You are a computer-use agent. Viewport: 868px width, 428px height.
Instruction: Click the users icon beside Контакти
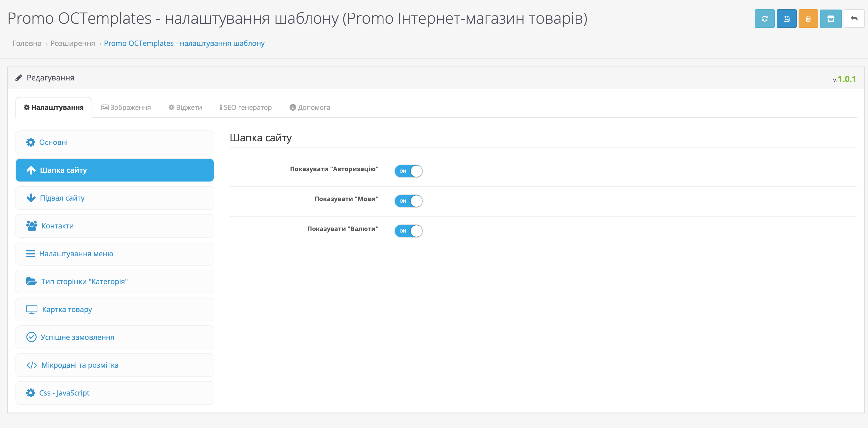point(32,226)
